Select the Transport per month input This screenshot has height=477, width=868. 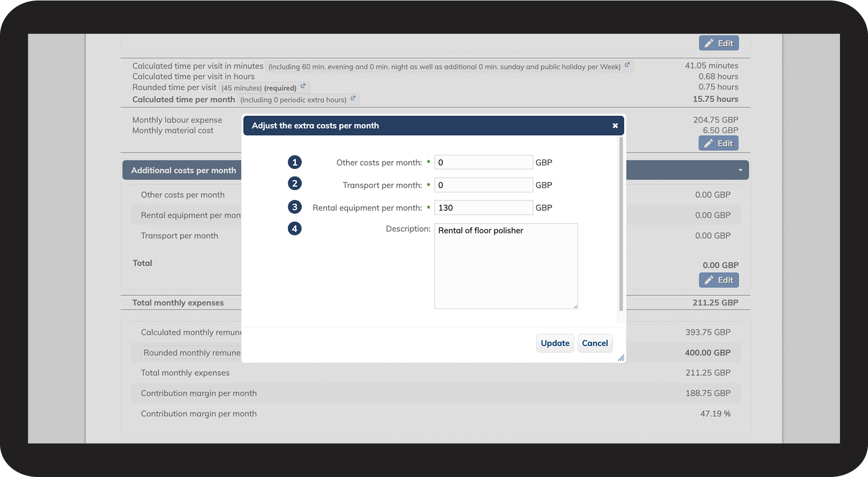(483, 185)
